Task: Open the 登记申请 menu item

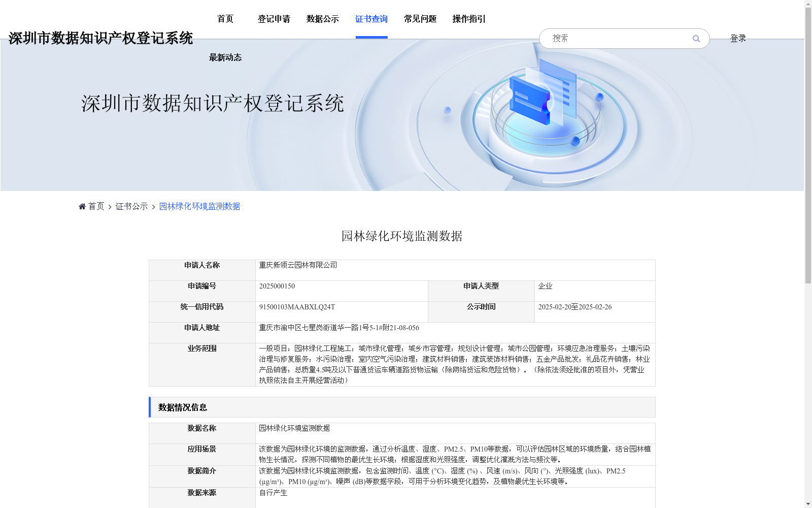Action: tap(274, 19)
